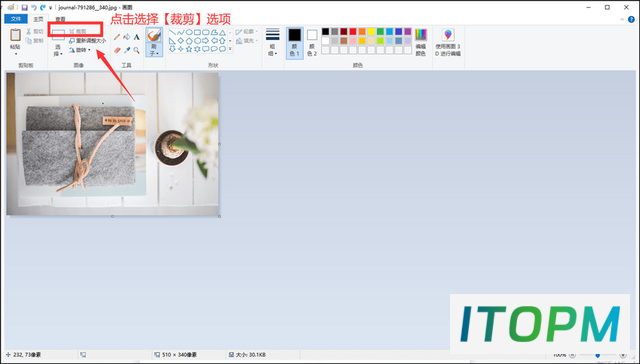The width and height of the screenshot is (640, 364).
Task: Select the Fill with color bucket tool
Action: [127, 37]
